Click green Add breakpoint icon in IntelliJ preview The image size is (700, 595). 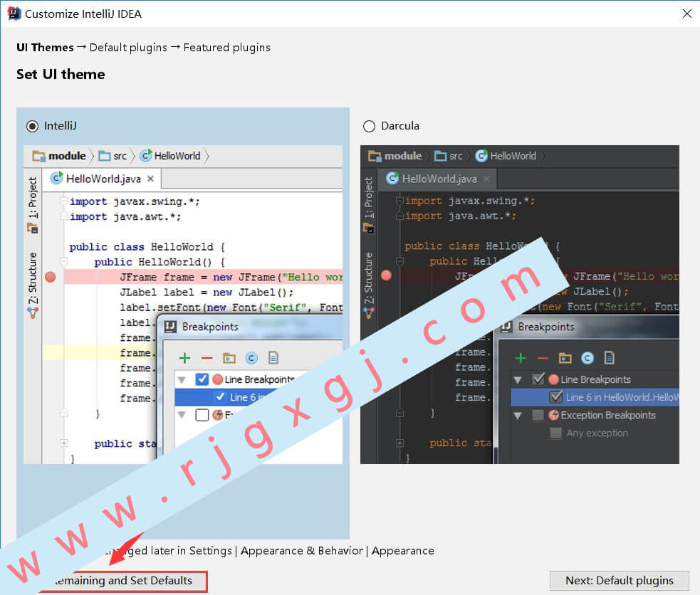tap(185, 358)
